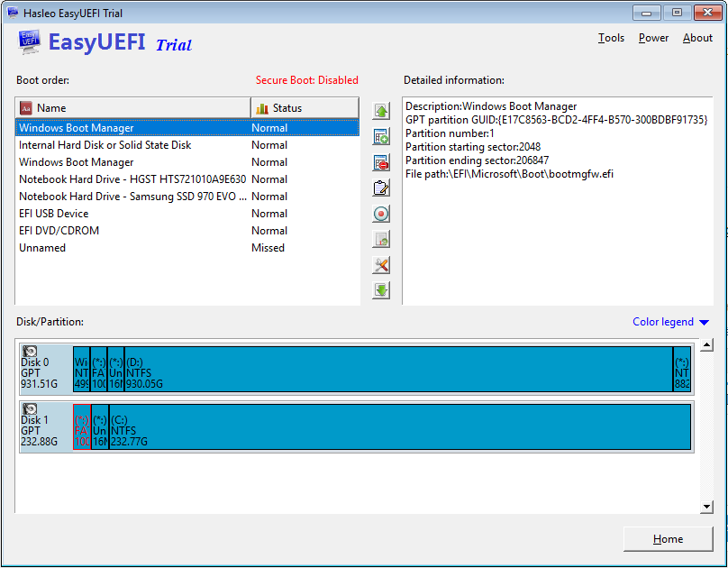This screenshot has width=728, height=568.
Task: Click the Home button
Action: point(668,539)
